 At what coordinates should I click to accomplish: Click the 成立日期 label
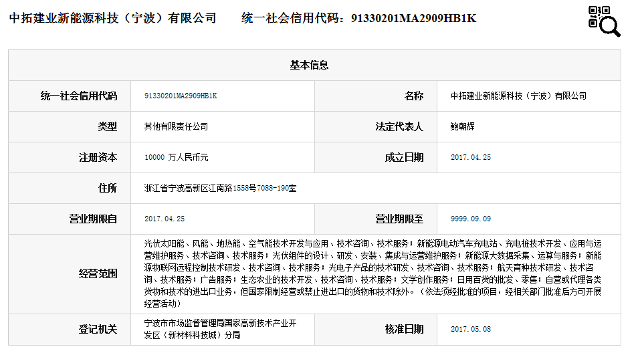pyautogui.click(x=404, y=158)
